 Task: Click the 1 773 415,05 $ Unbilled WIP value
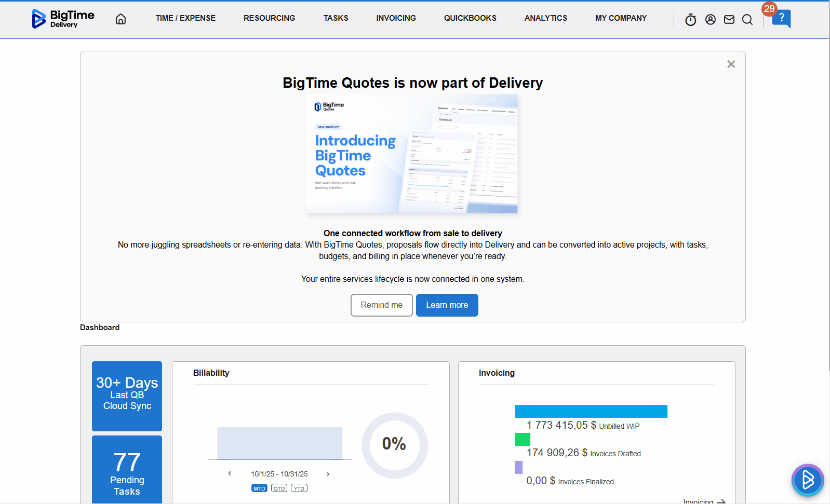(x=583, y=426)
